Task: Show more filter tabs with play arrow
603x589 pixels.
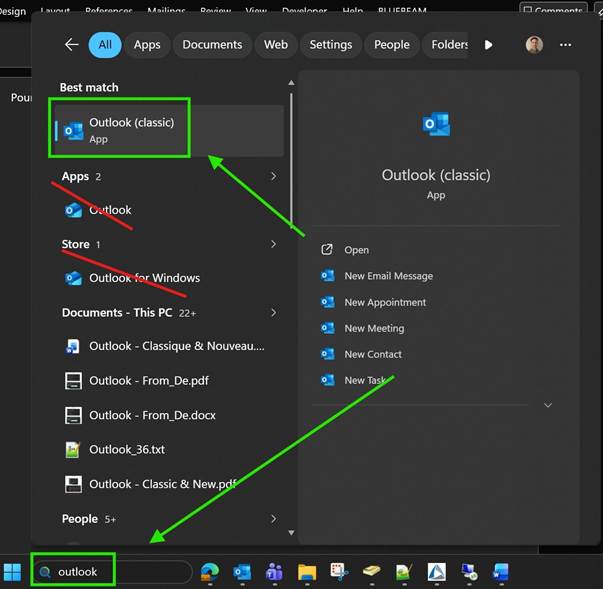Action: point(488,45)
